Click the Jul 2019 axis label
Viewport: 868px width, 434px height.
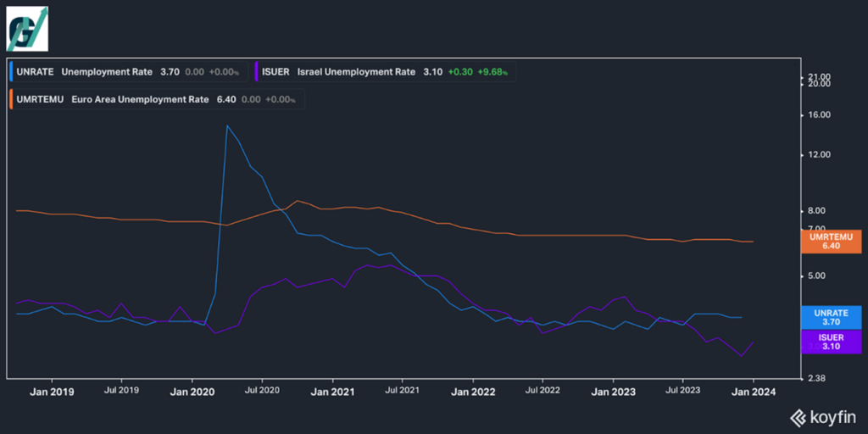121,391
